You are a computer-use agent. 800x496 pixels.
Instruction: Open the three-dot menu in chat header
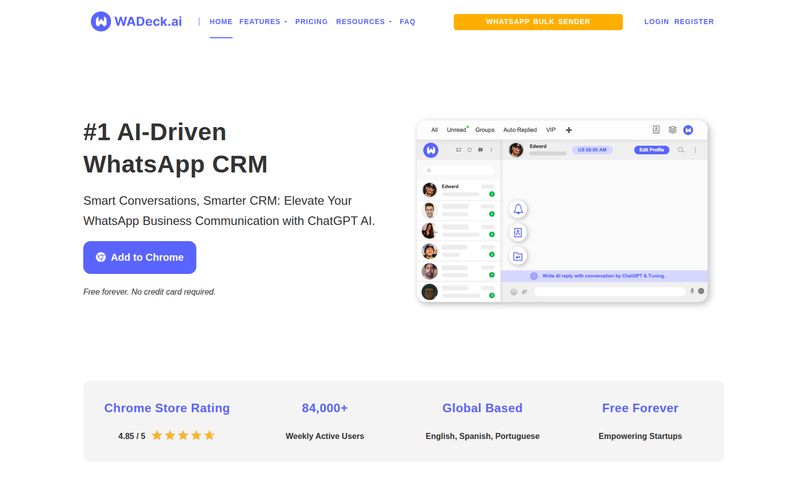[695, 150]
